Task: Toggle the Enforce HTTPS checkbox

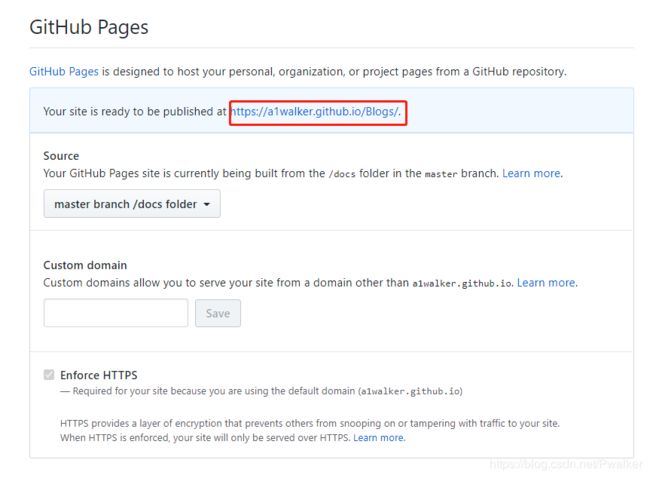Action: 49,375
